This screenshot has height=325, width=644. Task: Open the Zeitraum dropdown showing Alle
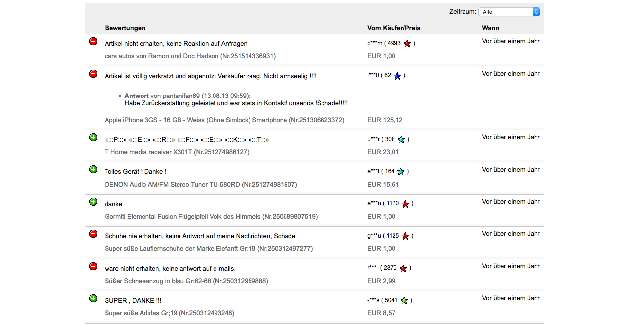tap(511, 12)
